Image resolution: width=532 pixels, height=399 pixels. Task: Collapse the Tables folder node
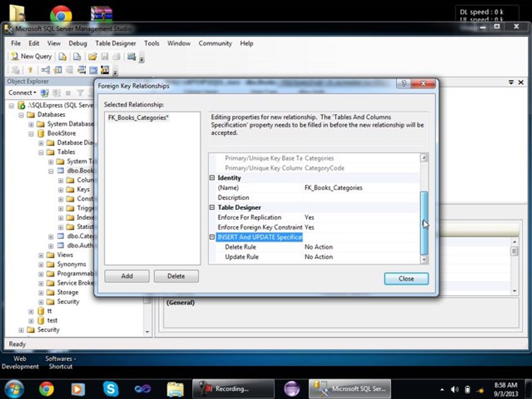[40, 152]
